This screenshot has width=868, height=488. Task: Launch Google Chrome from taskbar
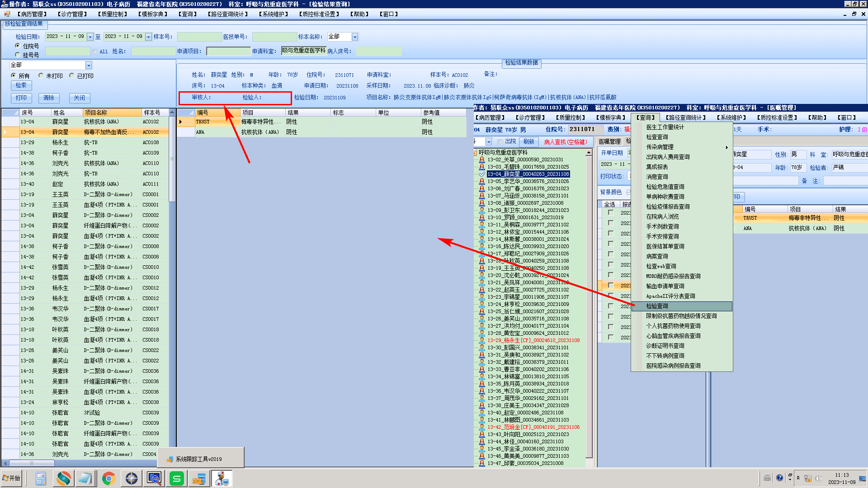coord(108,478)
